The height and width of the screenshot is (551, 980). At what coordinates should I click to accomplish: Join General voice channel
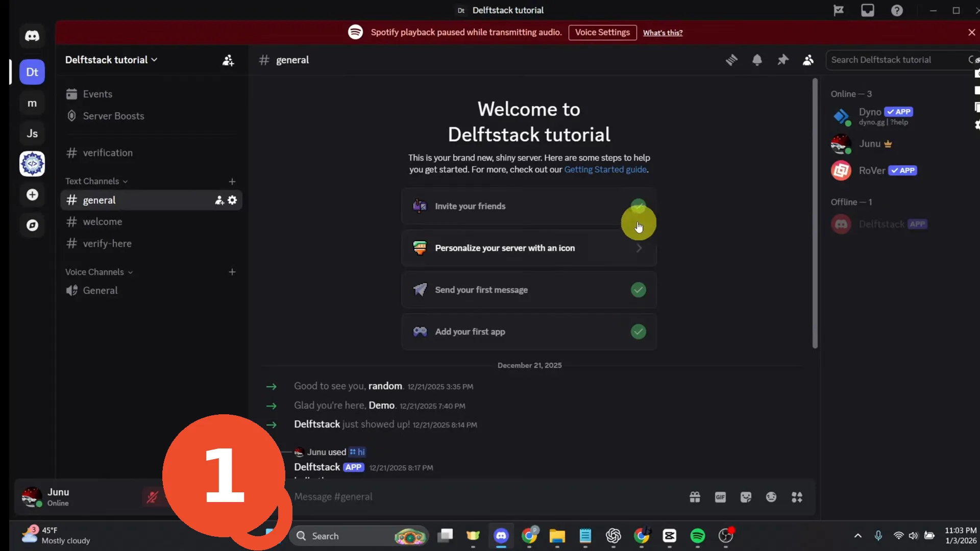pos(151,291)
